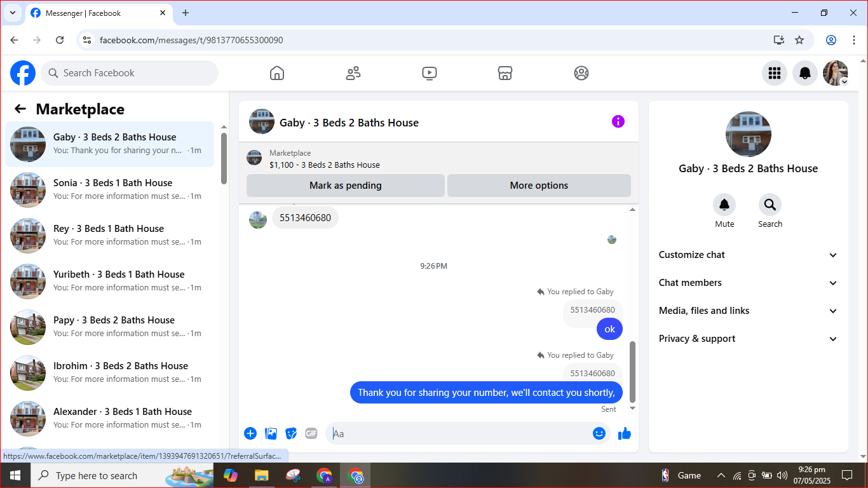Viewport: 868px width, 488px height.
Task: Open the Windows Start menu
Action: 15,475
